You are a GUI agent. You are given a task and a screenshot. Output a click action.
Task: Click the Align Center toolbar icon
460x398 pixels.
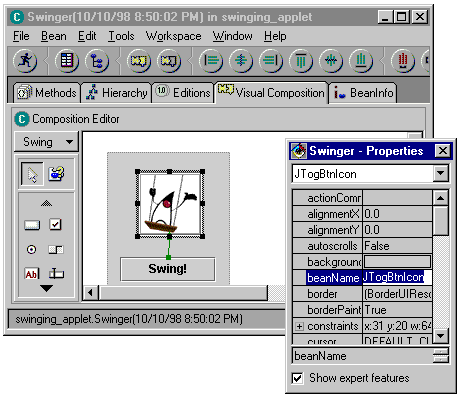(241, 61)
